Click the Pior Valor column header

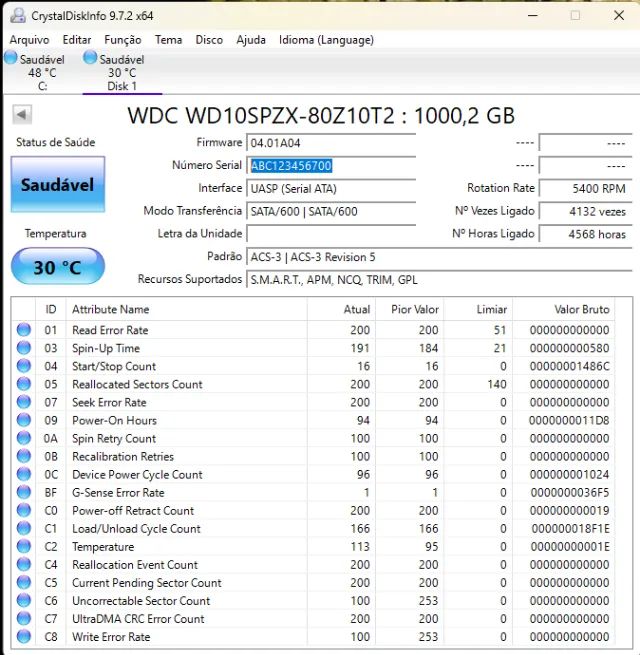click(x=410, y=309)
